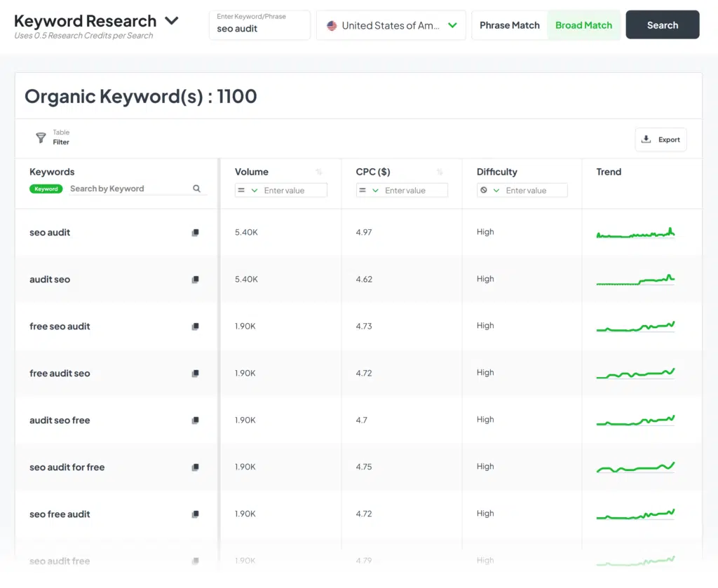
Task: Export the keyword table
Action: [x=661, y=139]
